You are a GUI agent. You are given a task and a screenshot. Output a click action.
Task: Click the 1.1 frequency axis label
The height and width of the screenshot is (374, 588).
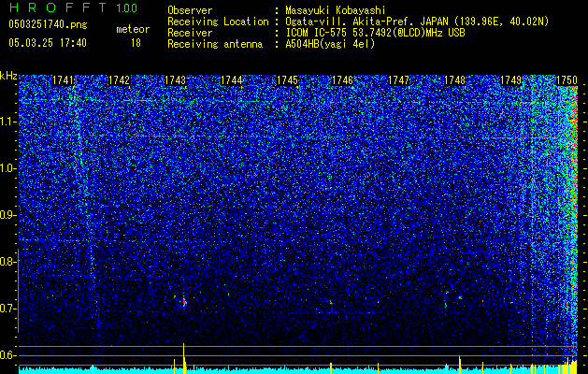coord(7,122)
